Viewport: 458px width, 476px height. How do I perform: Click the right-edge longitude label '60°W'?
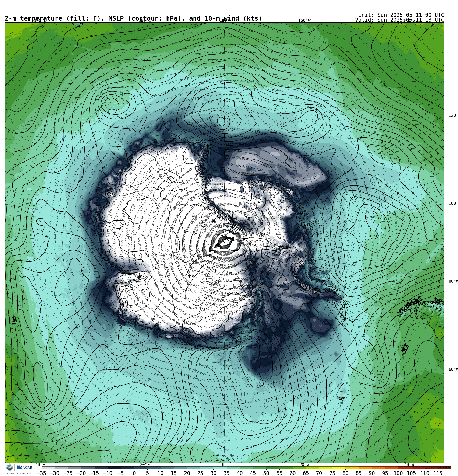click(x=453, y=369)
